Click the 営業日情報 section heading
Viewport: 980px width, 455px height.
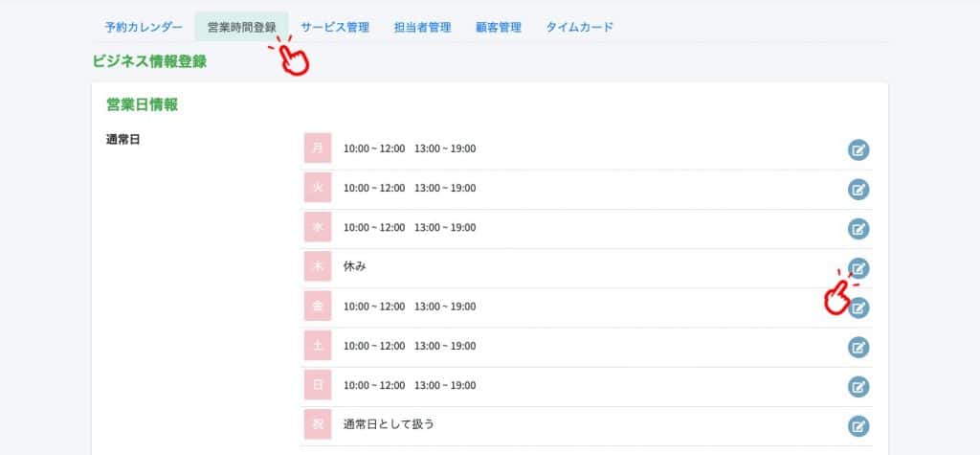[x=143, y=105]
